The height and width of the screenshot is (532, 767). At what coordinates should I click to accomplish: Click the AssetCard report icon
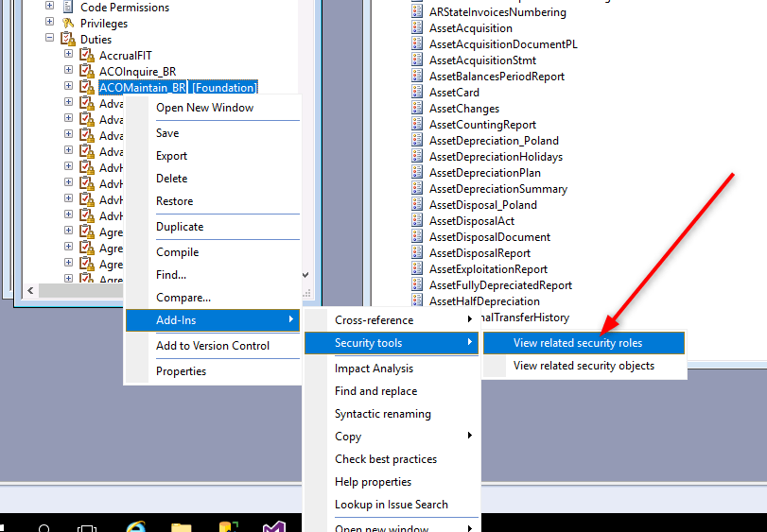[x=418, y=93]
